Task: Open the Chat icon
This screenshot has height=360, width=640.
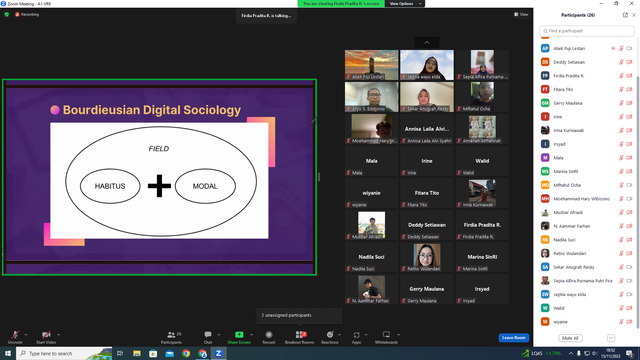Action: [208, 335]
